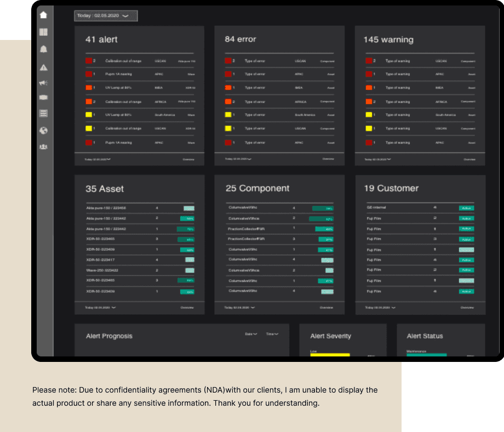504x432 pixels.
Task: Expand the date dropdown in the Customer card footer
Action: pyautogui.click(x=380, y=308)
